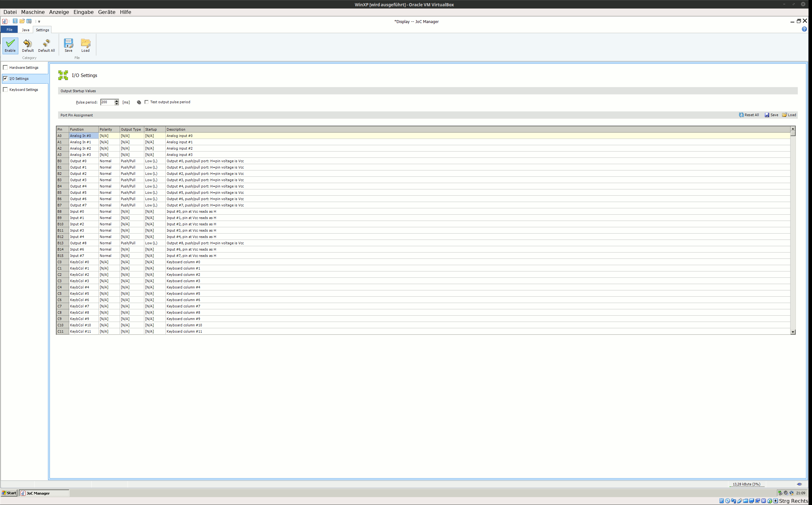Image resolution: width=812 pixels, height=505 pixels.
Task: Click the quick-access open folder icon
Action: point(22,21)
